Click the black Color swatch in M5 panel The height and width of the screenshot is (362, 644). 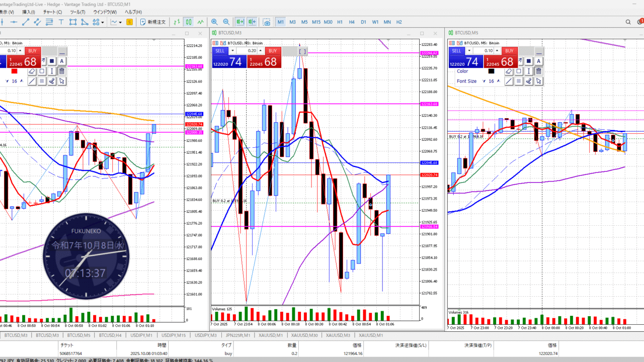click(491, 71)
